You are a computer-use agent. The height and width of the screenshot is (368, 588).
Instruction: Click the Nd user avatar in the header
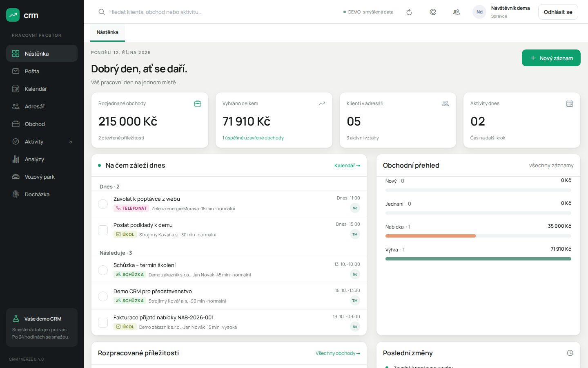[x=479, y=12]
